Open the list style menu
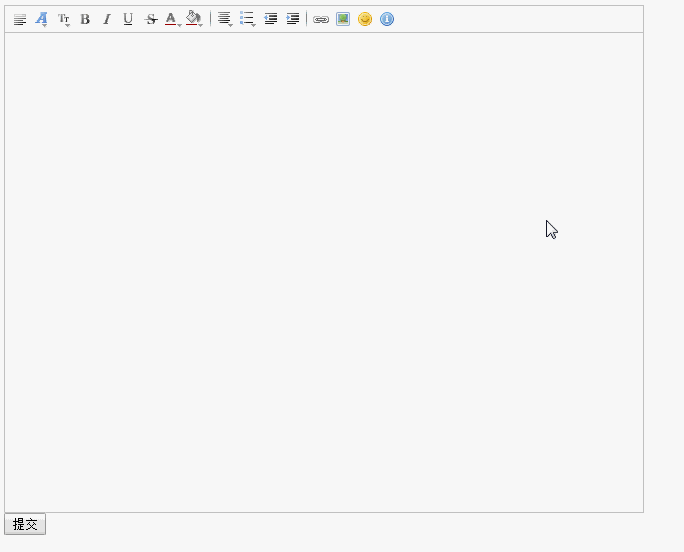The height and width of the screenshot is (552, 684). click(x=247, y=19)
